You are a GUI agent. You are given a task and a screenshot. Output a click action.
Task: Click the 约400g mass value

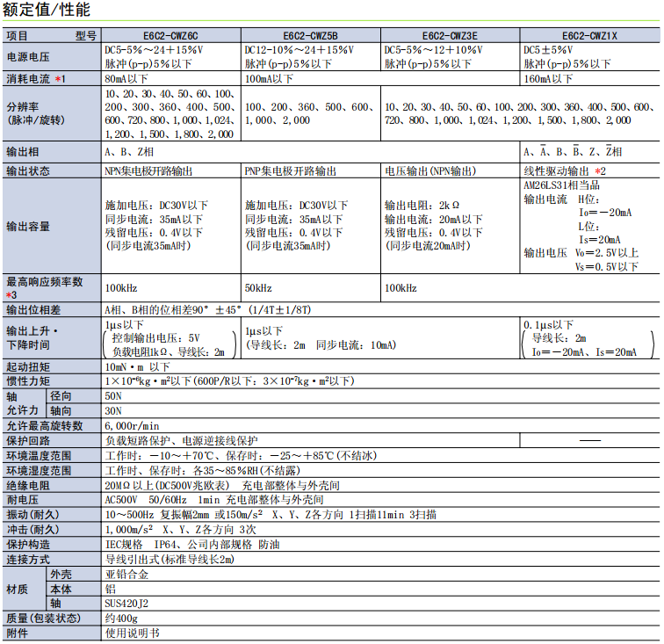pyautogui.click(x=123, y=618)
